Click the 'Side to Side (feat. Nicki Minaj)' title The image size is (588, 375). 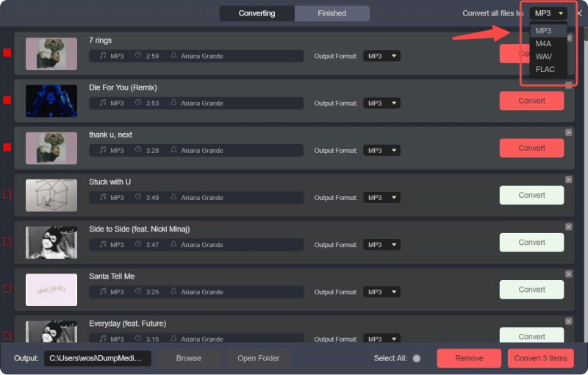pyautogui.click(x=139, y=229)
